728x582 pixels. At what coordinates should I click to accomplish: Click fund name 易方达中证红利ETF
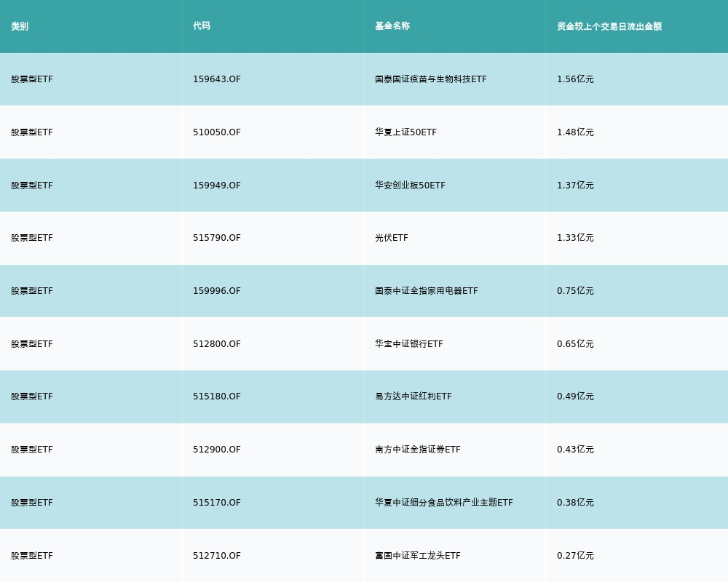414,396
